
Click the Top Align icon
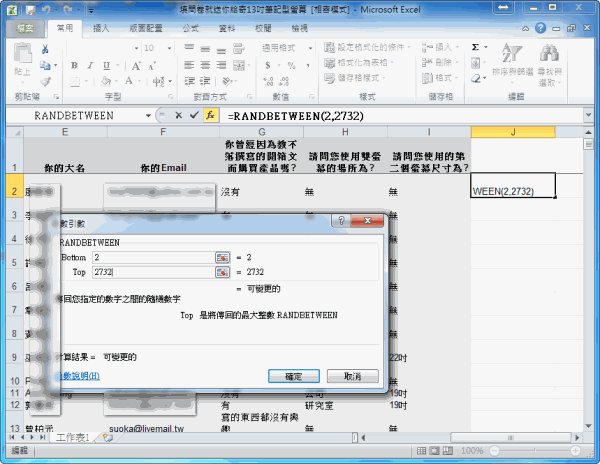[x=189, y=48]
